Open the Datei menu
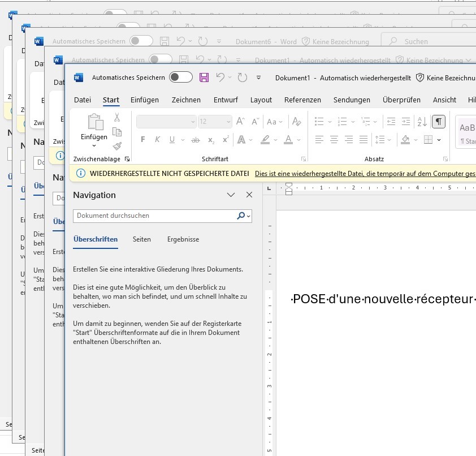Viewport: 476px width, 456px height. (83, 100)
